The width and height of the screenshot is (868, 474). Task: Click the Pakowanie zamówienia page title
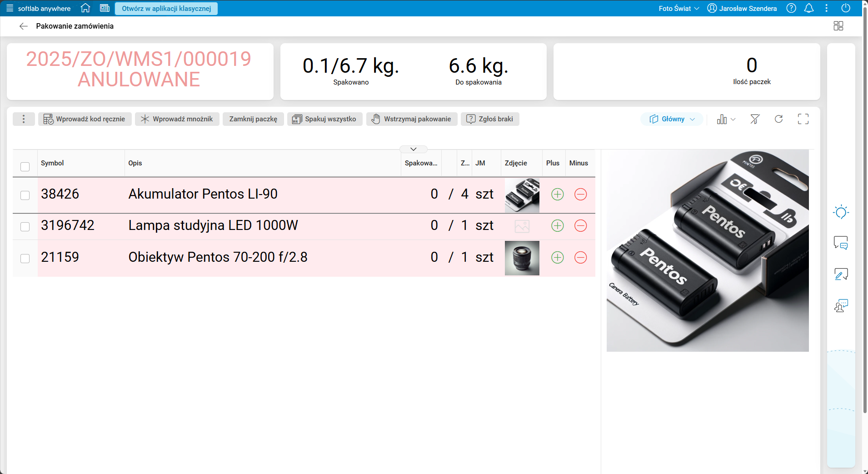75,26
